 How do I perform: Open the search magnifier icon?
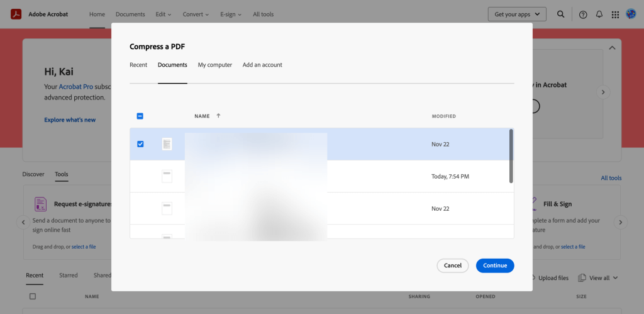[x=560, y=14]
